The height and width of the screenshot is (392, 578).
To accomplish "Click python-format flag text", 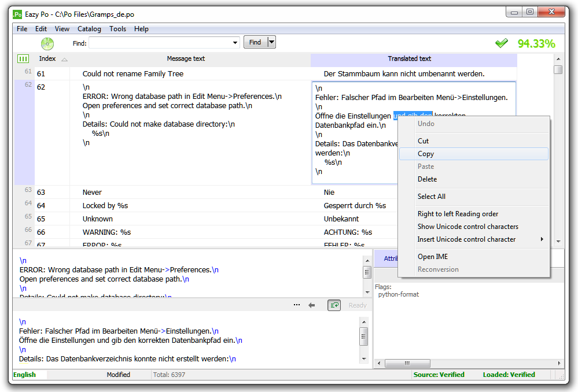I will pos(398,294).
